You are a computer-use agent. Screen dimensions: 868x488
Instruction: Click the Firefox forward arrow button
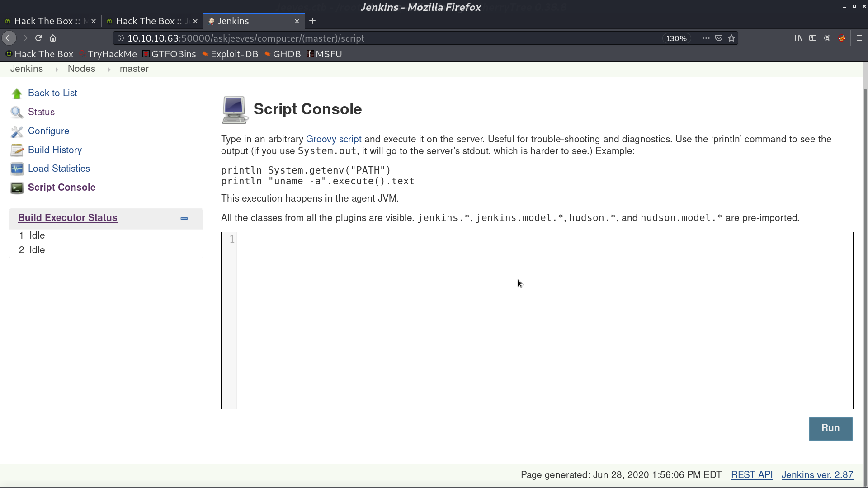pos(24,38)
